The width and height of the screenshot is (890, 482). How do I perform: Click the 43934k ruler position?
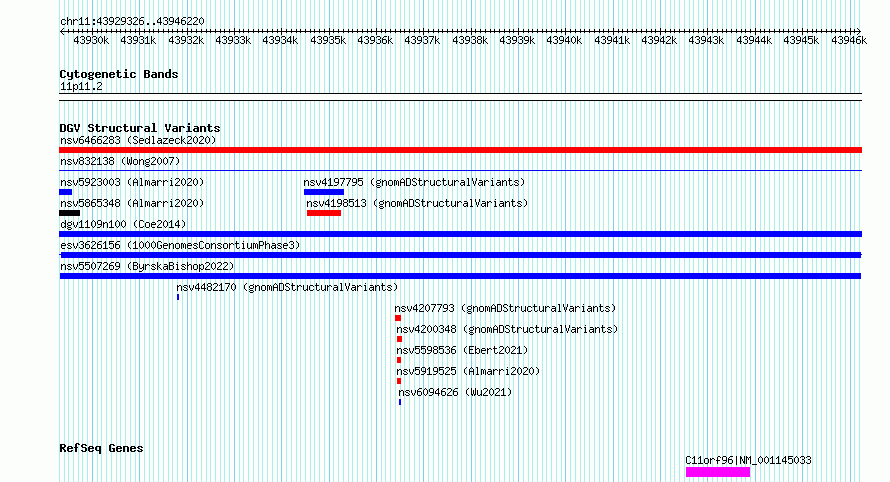(280, 40)
